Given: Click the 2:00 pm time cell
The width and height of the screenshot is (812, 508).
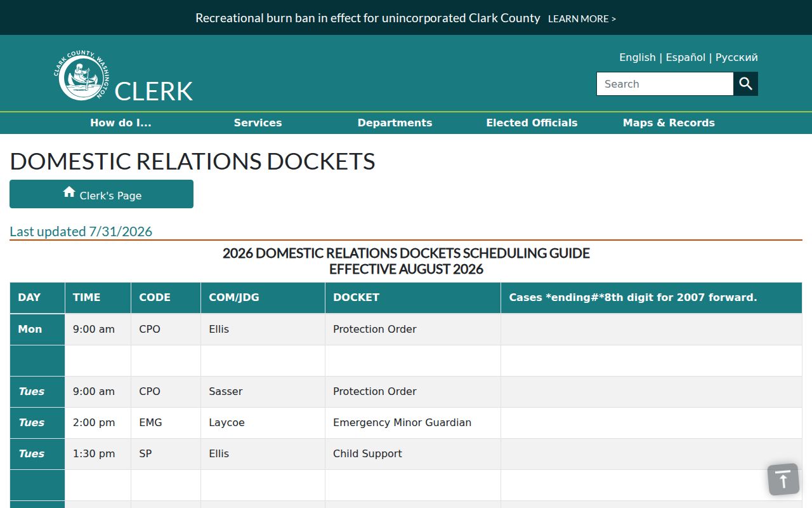Looking at the screenshot, I should [x=98, y=423].
